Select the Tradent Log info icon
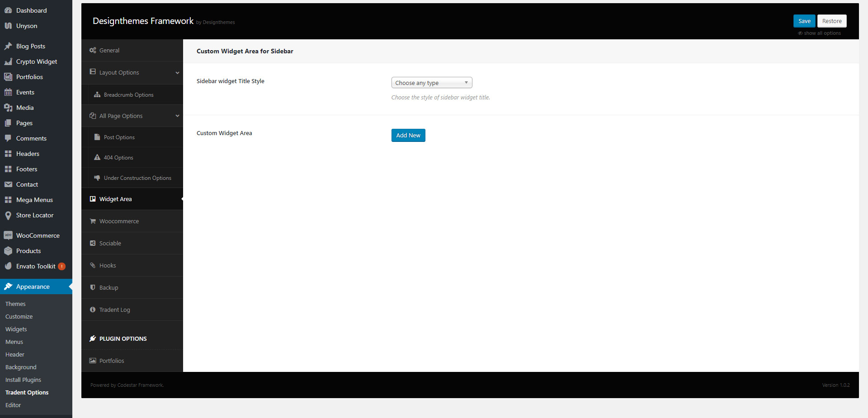The image size is (868, 418). coord(93,310)
